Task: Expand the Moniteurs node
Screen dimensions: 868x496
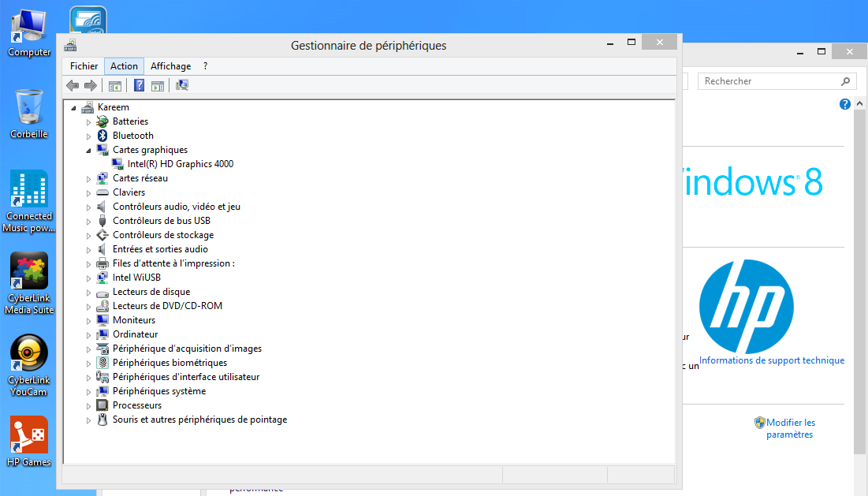Action: (88, 320)
